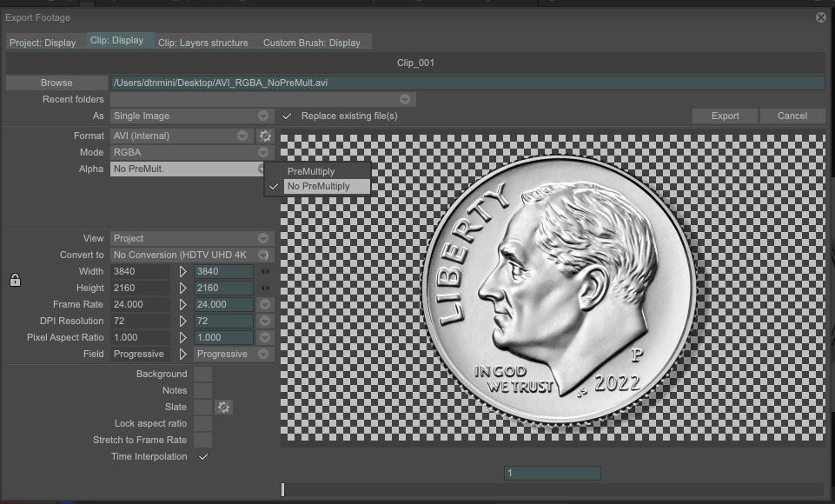The image size is (835, 504).
Task: Click the preview timeline slider handle
Action: click(282, 489)
